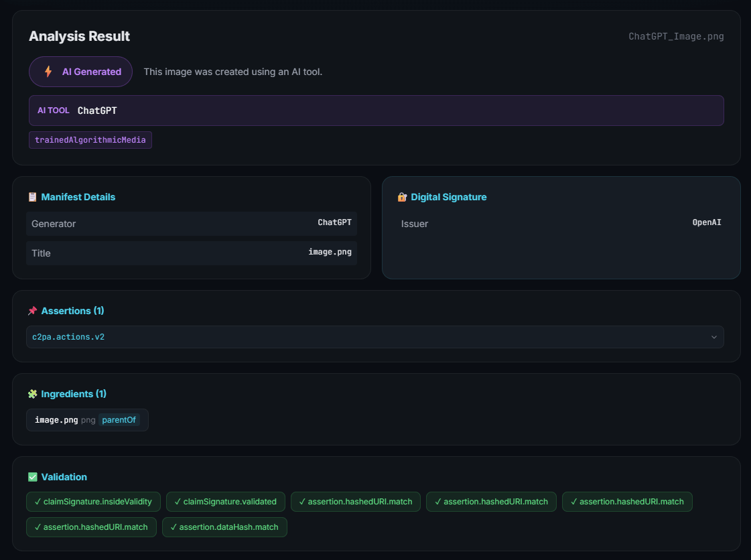Click the padlock icon beside Digital Signature

(402, 196)
